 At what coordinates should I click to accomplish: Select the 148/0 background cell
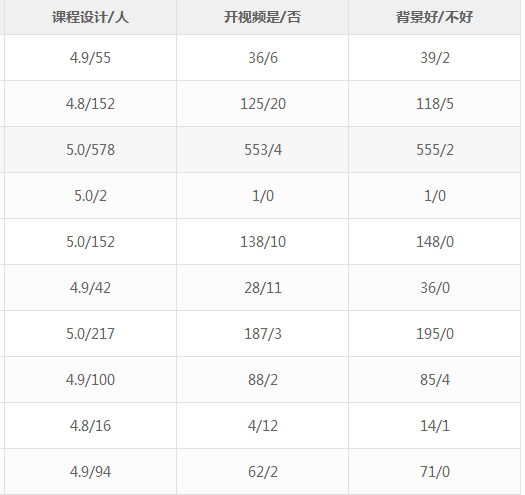coord(435,242)
